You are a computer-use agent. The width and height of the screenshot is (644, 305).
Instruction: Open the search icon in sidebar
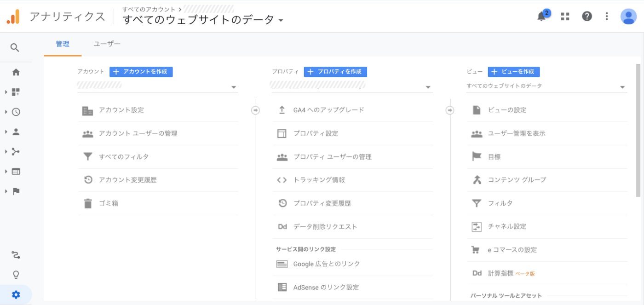click(x=15, y=47)
